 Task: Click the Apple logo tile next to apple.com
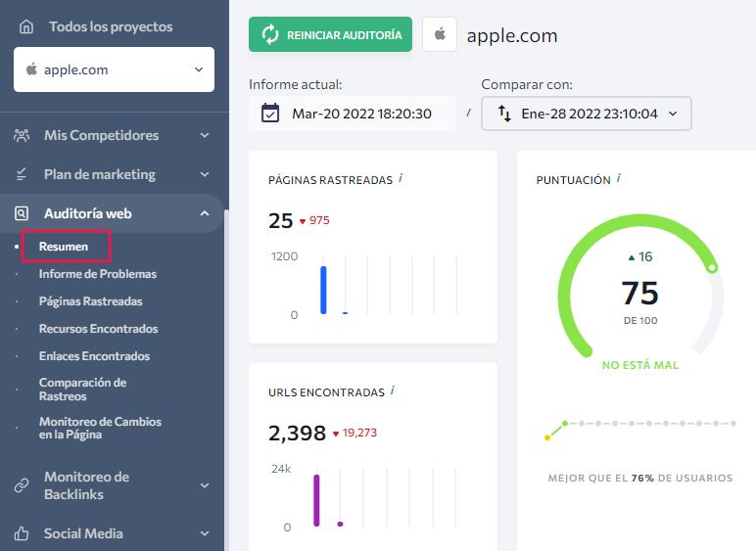[440, 34]
